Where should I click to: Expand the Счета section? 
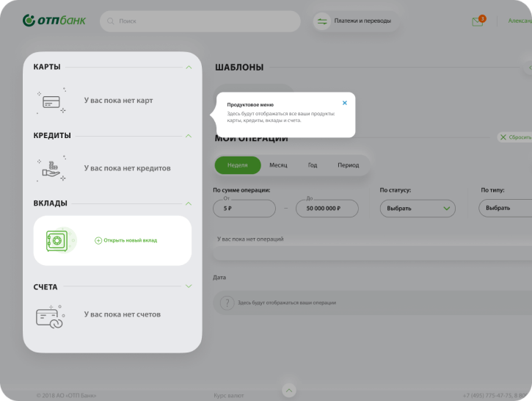[189, 286]
